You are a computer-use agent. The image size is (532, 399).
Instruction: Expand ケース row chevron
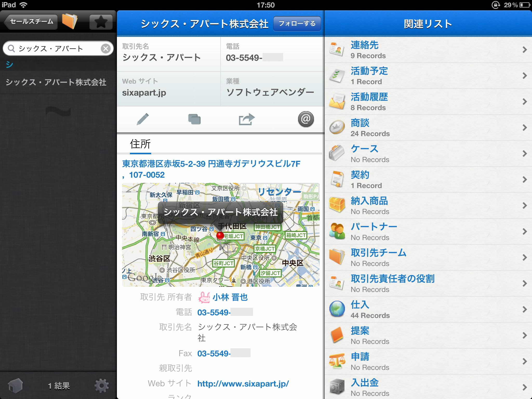point(525,154)
